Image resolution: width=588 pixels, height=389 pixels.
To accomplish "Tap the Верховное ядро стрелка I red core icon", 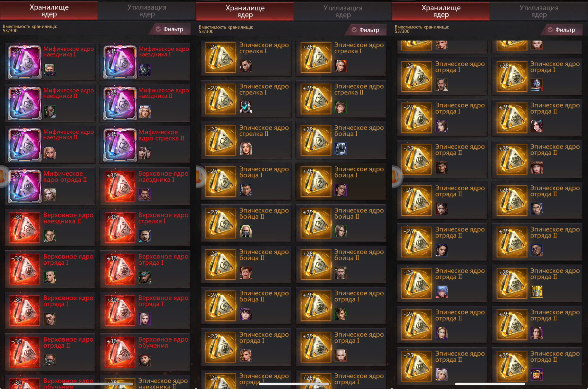I will coord(120,228).
